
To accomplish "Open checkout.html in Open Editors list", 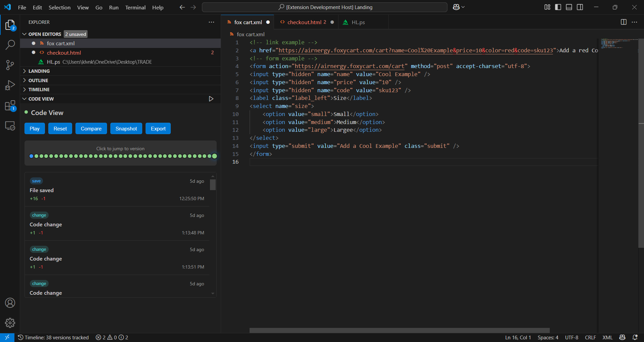I will click(120, 53).
